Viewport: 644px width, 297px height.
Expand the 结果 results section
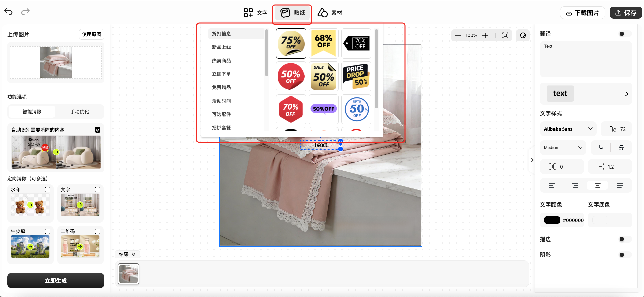click(x=127, y=254)
